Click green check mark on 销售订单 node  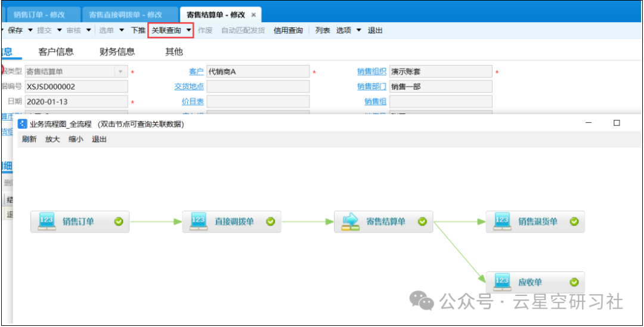pyautogui.click(x=119, y=221)
